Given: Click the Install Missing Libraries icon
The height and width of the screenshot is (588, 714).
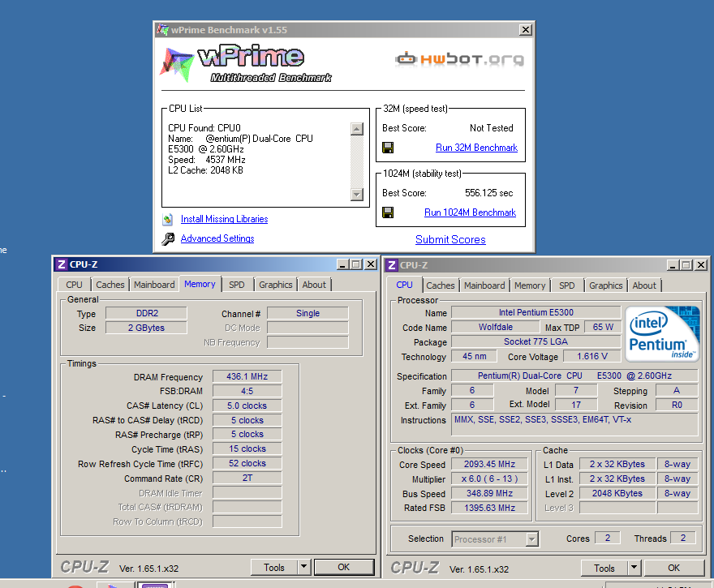Looking at the screenshot, I should click(x=168, y=219).
